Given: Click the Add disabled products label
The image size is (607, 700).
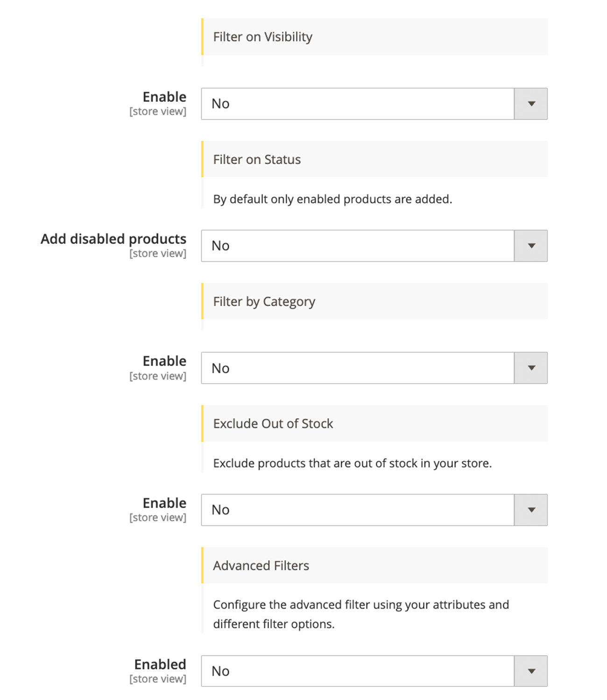Looking at the screenshot, I should coord(113,239).
